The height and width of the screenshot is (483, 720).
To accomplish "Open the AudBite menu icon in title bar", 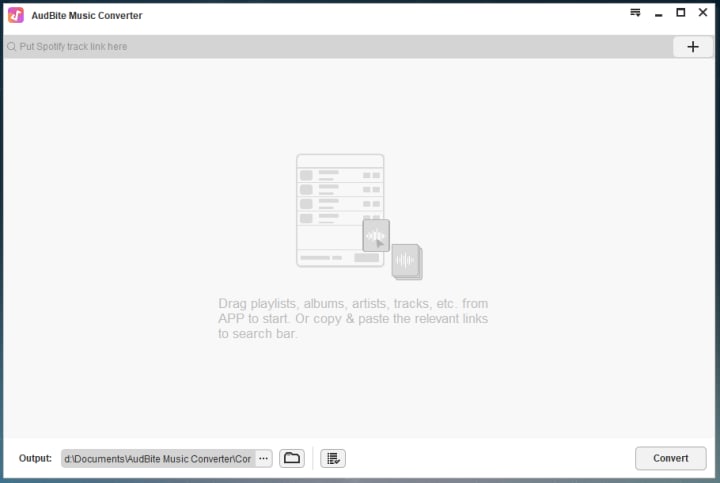I will [x=635, y=13].
